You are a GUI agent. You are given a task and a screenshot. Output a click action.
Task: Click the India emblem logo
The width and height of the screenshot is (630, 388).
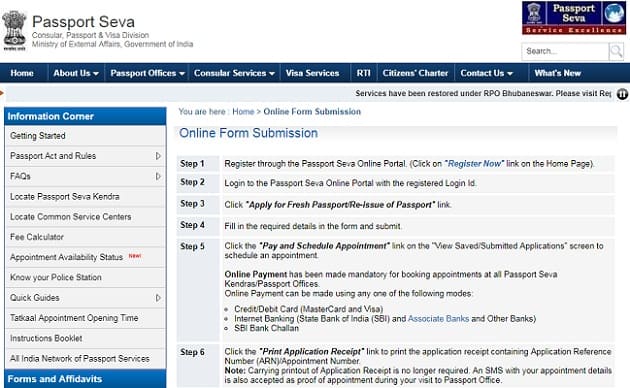pos(14,31)
